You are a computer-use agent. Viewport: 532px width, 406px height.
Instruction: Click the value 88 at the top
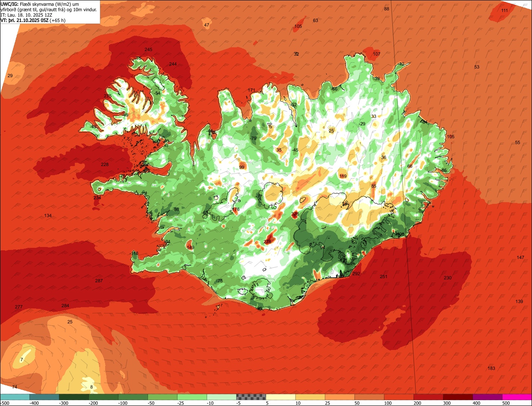tap(387, 9)
